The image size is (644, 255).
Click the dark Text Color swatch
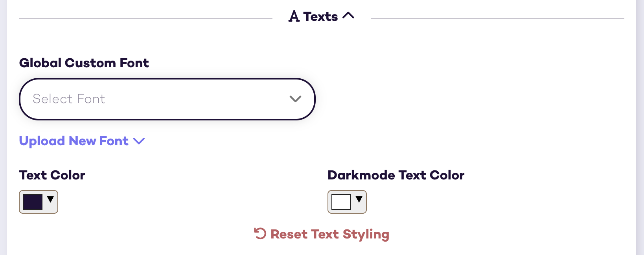(x=33, y=202)
